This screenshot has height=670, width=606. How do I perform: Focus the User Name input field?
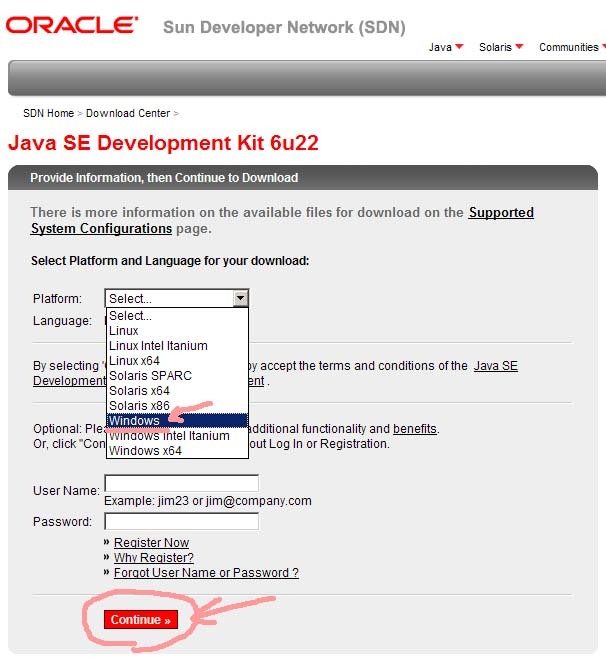181,483
